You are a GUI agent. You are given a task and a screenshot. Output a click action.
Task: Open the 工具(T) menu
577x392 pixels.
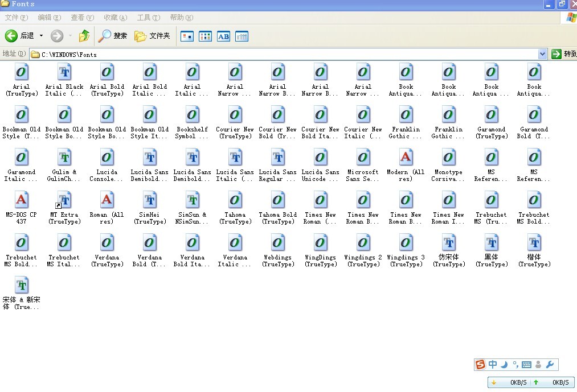(149, 17)
